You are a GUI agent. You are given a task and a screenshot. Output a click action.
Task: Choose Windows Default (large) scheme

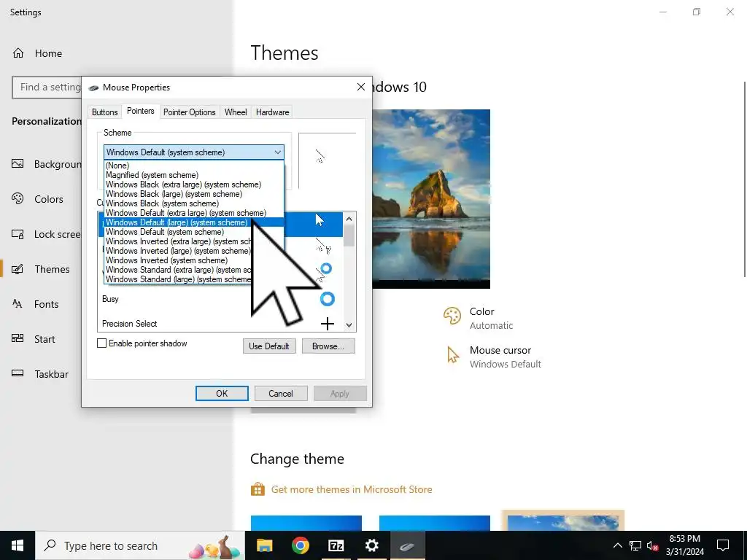pos(194,222)
